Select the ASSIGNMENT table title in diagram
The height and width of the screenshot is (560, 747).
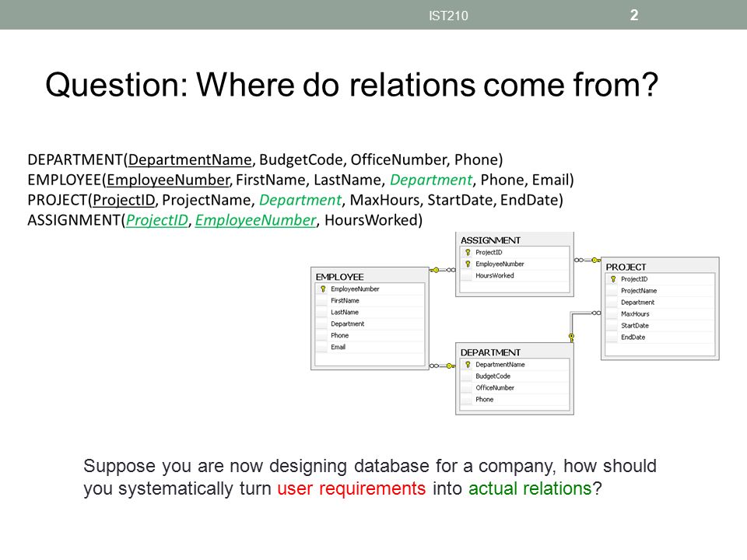click(490, 240)
